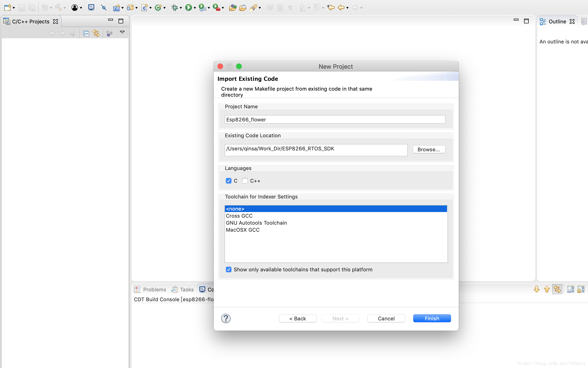Click the help question mark icon
The width and height of the screenshot is (588, 368).
pyautogui.click(x=226, y=318)
